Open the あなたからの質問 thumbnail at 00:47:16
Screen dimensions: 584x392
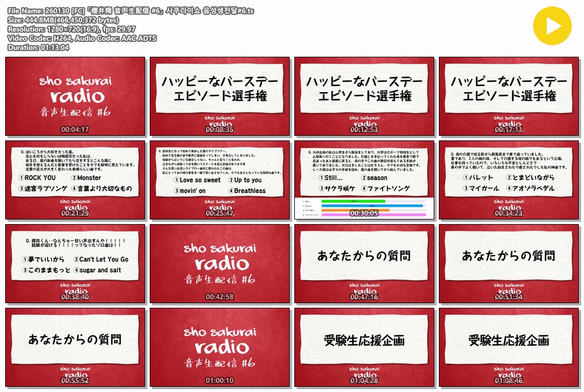pyautogui.click(x=364, y=263)
